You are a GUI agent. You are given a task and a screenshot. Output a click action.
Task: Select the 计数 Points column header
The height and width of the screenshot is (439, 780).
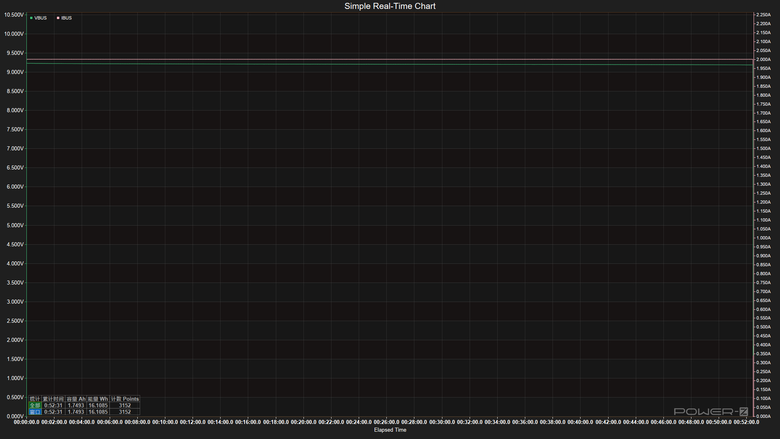pyautogui.click(x=125, y=399)
